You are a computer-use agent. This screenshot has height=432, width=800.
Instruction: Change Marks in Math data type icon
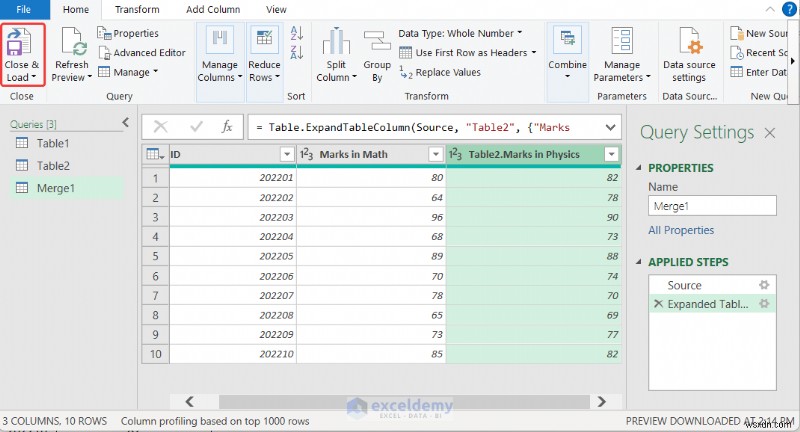307,154
